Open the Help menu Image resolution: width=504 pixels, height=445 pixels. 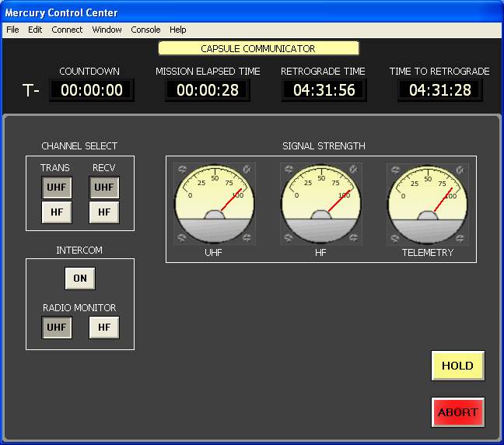pyautogui.click(x=178, y=30)
